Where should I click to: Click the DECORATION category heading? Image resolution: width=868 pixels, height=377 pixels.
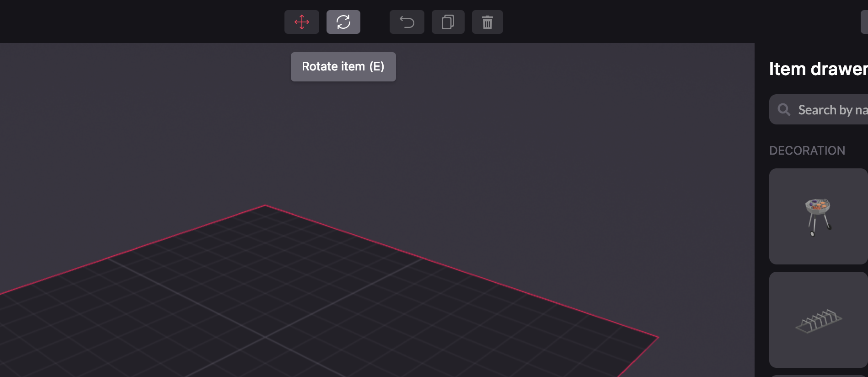807,151
